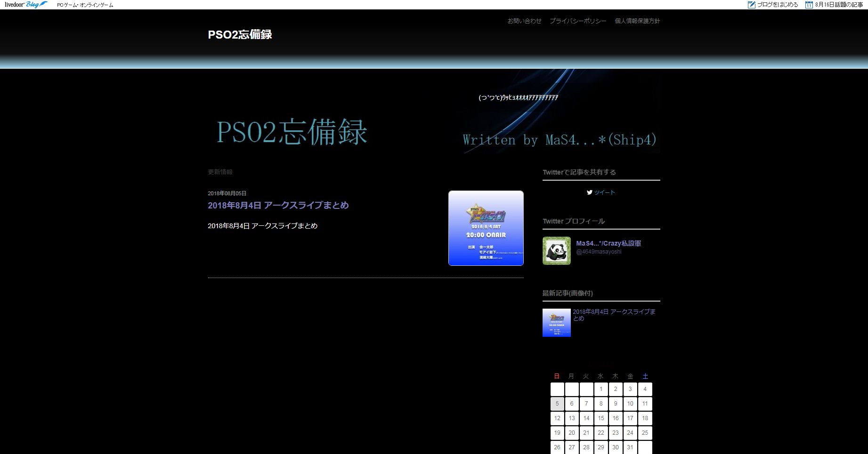The height and width of the screenshot is (454, 868).
Task: Open 8月16日話題の記事 link
Action: click(x=839, y=5)
